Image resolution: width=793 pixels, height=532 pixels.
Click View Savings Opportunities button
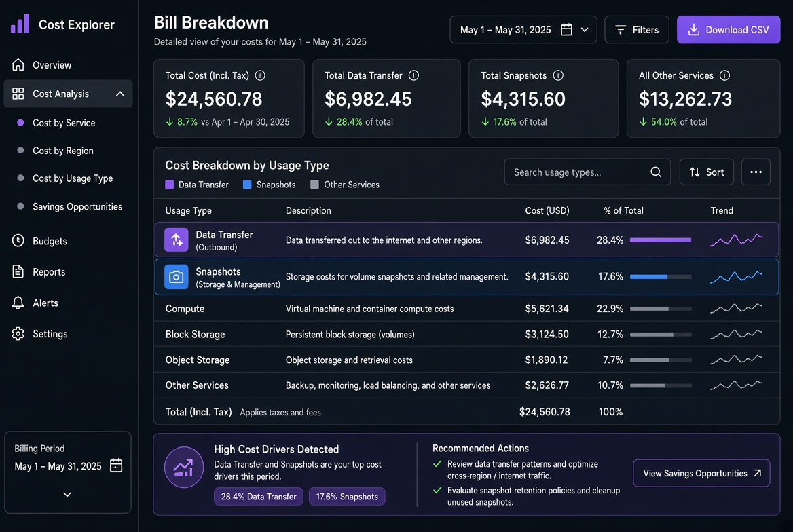click(701, 473)
